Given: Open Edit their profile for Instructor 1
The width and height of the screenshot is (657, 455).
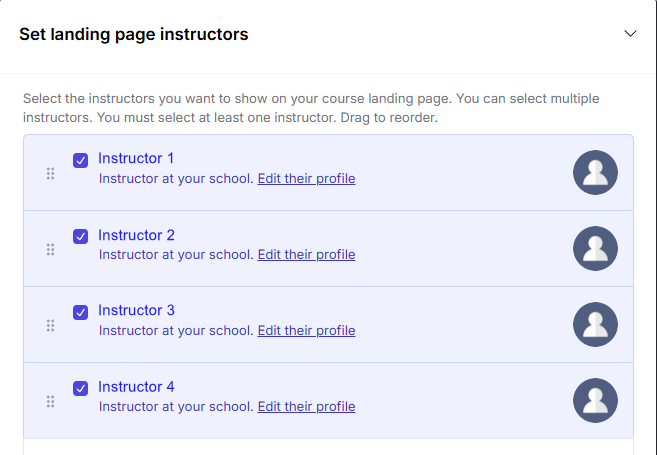Looking at the screenshot, I should point(306,179).
